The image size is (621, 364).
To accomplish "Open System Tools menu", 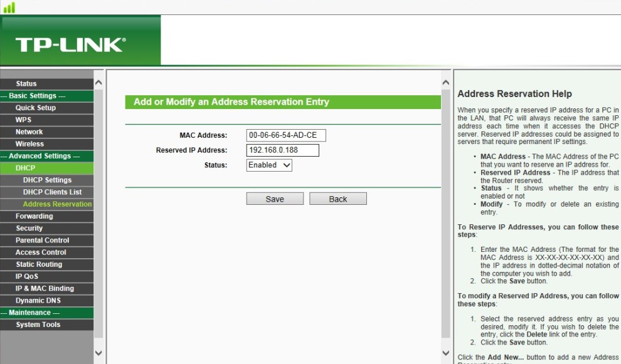I will [38, 325].
